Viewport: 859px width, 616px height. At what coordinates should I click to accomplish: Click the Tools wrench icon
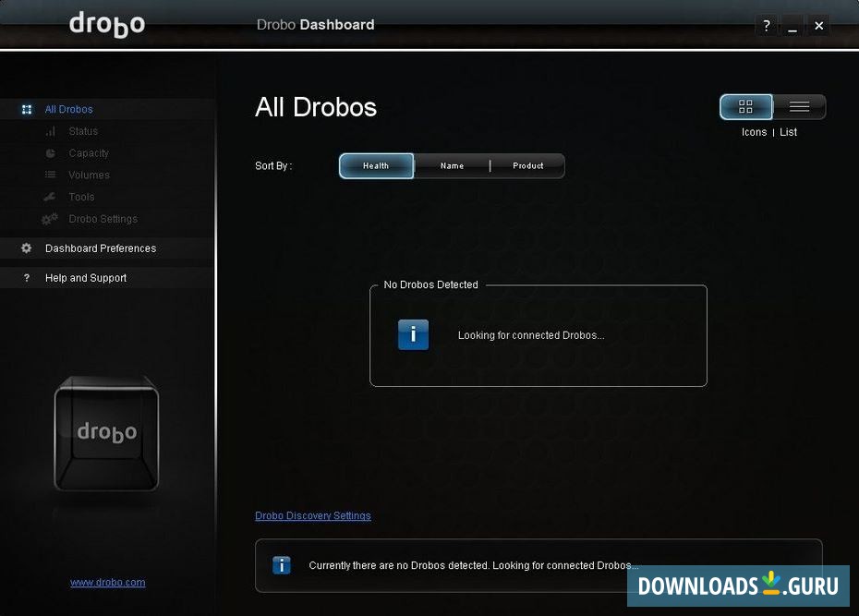click(50, 197)
